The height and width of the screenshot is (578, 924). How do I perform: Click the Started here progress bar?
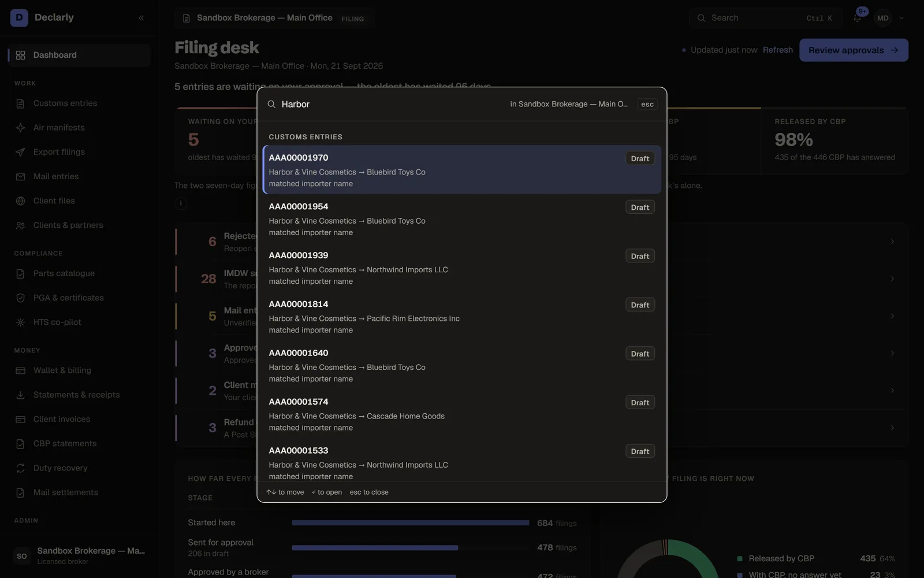pos(411,523)
